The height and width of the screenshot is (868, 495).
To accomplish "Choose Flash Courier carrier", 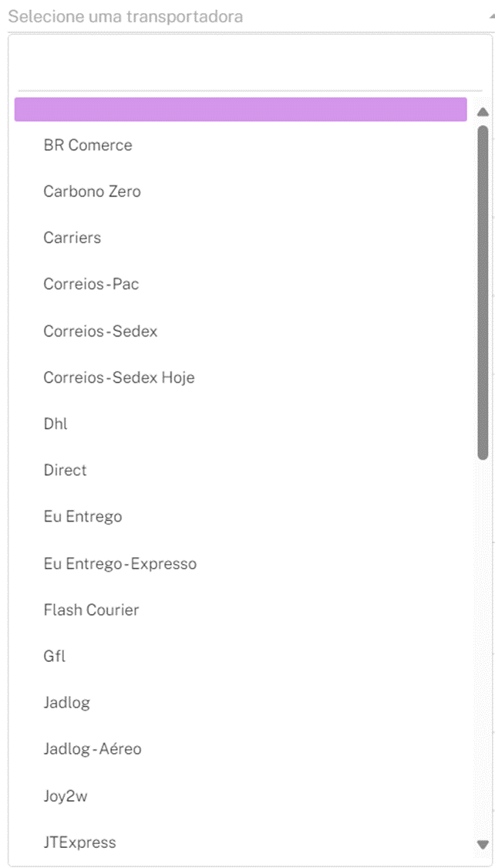I will tap(91, 610).
